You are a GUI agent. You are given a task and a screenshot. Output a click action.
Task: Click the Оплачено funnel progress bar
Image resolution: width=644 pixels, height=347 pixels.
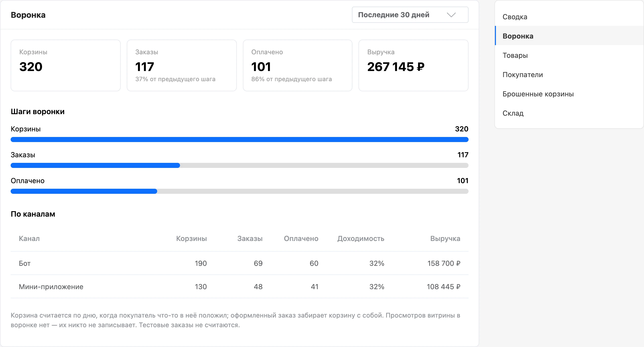(240, 191)
